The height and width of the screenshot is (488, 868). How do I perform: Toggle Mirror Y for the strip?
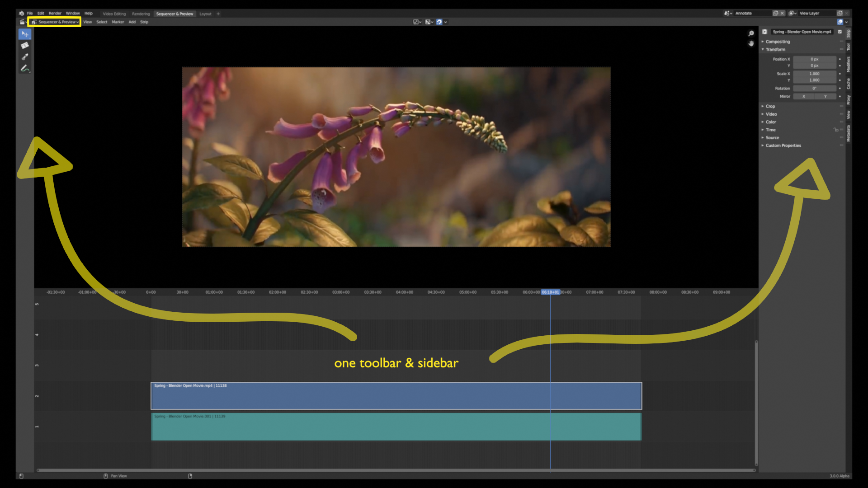[826, 96]
